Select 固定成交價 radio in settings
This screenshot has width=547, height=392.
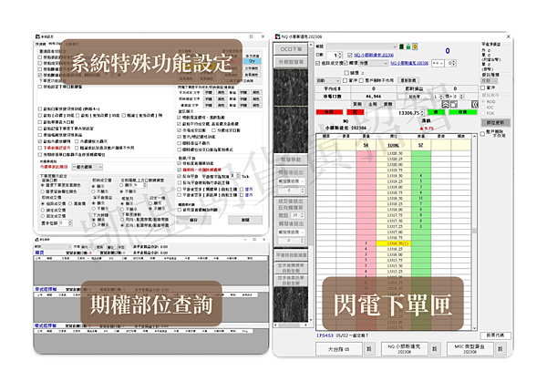click(43, 216)
